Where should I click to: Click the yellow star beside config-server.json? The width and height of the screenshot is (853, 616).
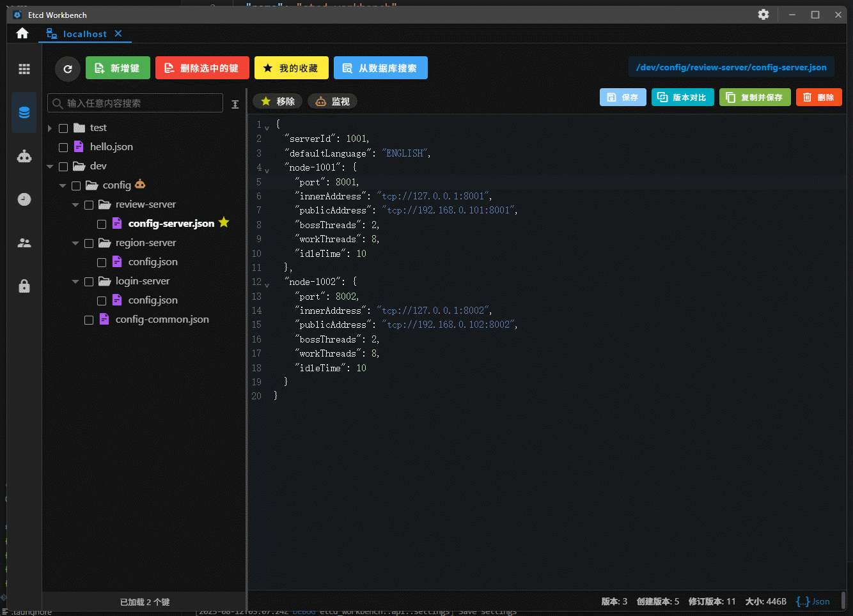pyautogui.click(x=224, y=222)
